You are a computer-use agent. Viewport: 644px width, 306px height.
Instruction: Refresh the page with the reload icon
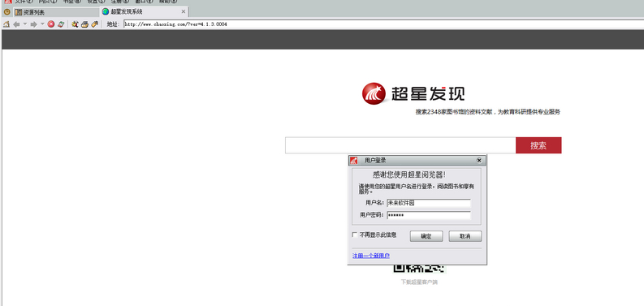coord(61,24)
